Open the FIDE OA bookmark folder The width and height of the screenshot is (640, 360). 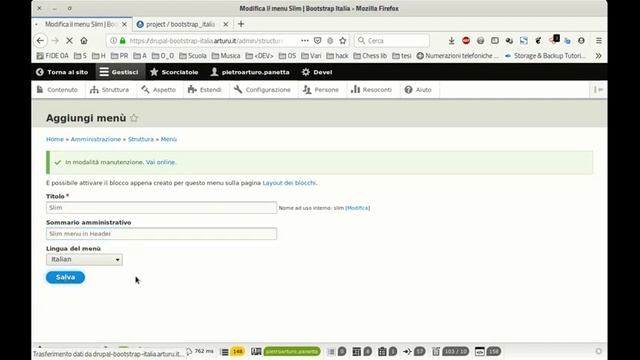coord(53,56)
